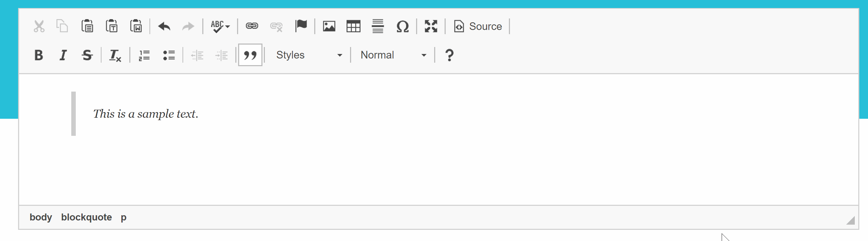Insert a hyperlink
The width and height of the screenshot is (868, 241).
pos(252,26)
